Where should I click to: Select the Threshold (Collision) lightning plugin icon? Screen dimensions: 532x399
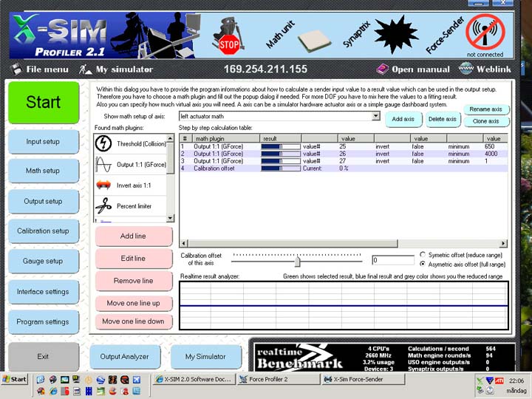(103, 143)
